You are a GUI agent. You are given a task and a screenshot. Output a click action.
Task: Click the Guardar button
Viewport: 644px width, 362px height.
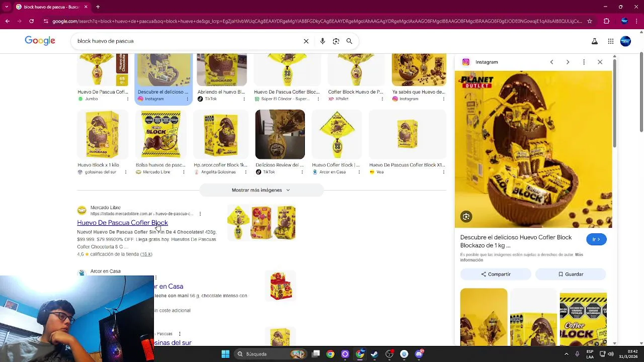(571, 274)
